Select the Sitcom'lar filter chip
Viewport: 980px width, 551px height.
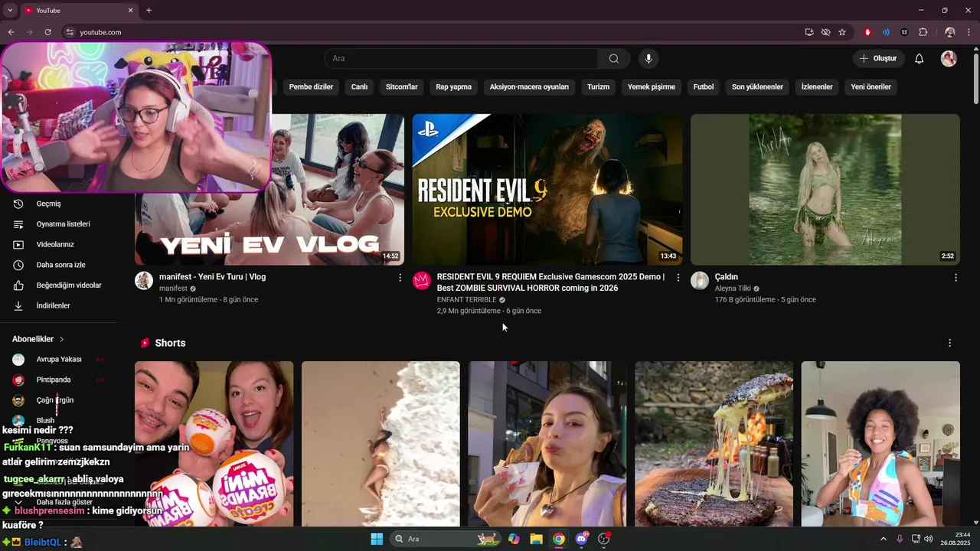point(401,86)
